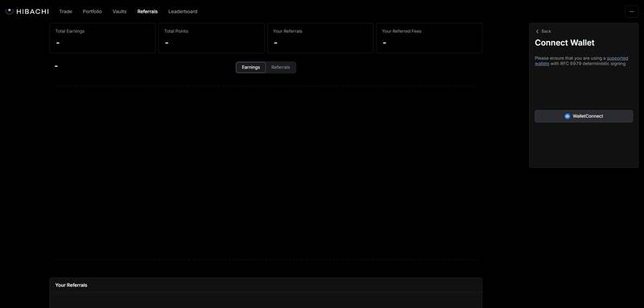Open the Leaderboard page
This screenshot has height=308, width=644.
(183, 11)
